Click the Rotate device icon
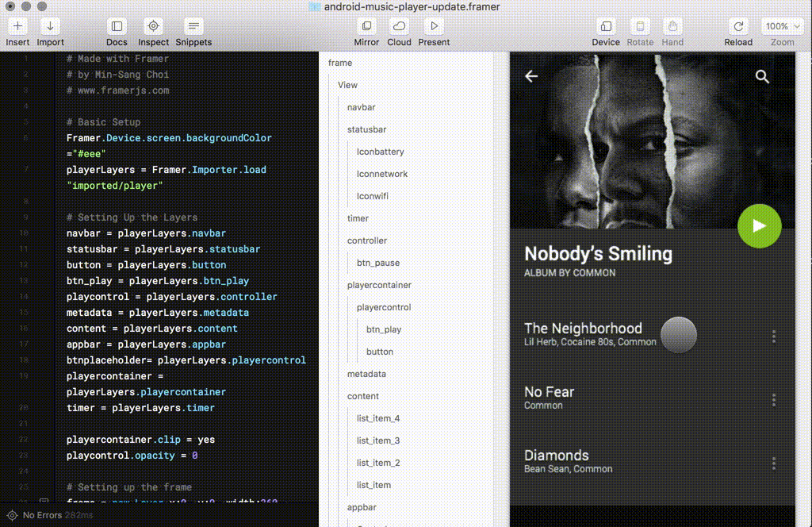The image size is (812, 527). click(x=640, y=26)
